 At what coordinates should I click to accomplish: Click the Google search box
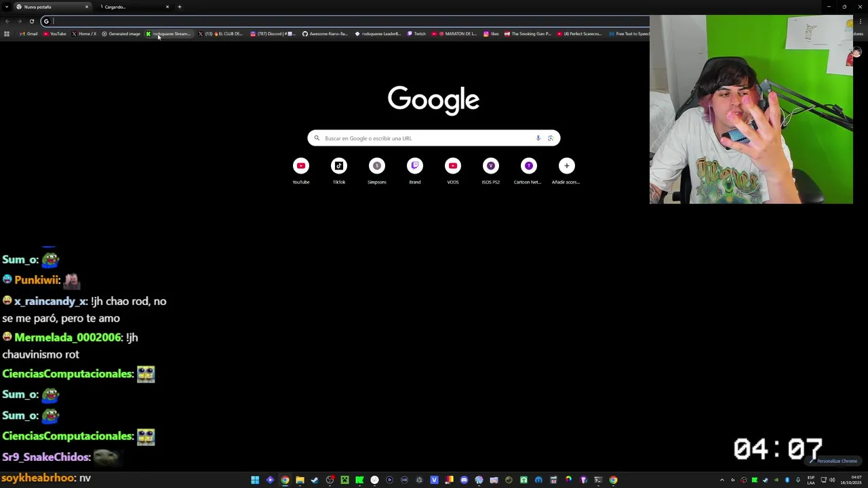[434, 138]
